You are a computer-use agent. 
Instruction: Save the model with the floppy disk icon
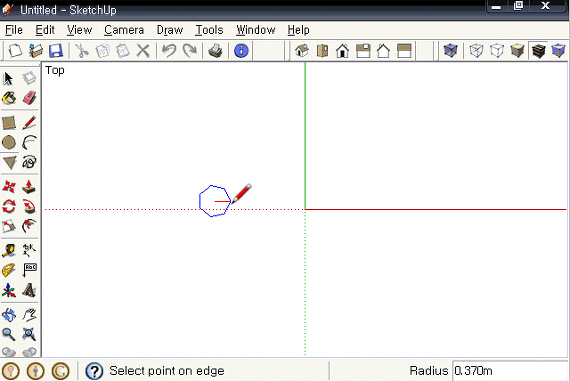pyautogui.click(x=56, y=51)
